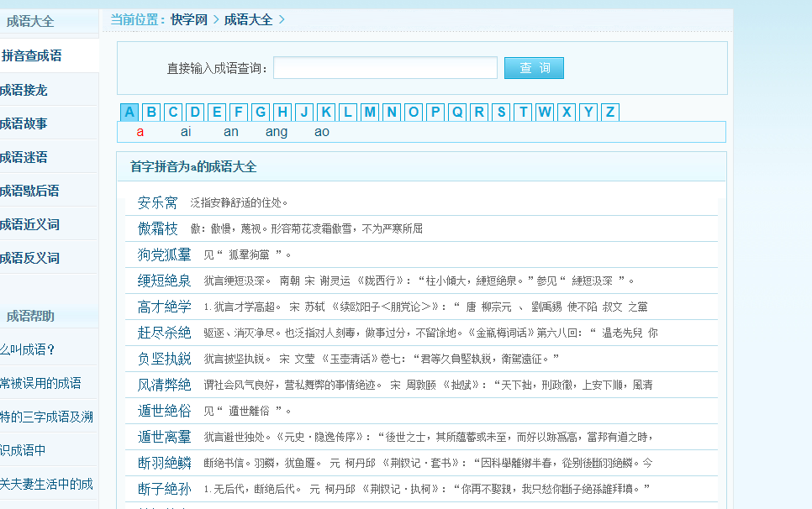Switch to the letter M tab
The height and width of the screenshot is (509, 812).
[369, 111]
